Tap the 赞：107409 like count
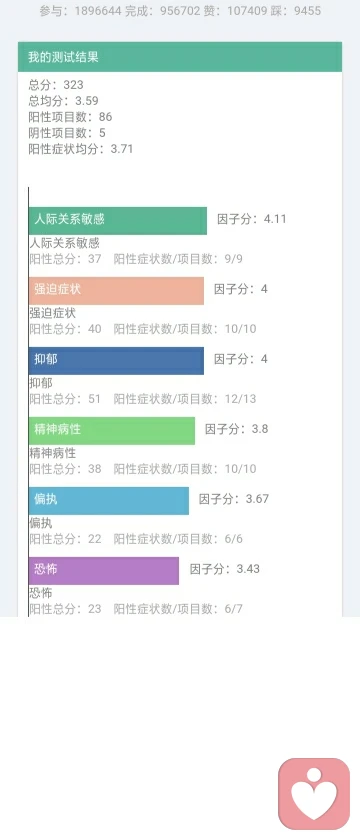The width and height of the screenshot is (360, 840). click(235, 11)
